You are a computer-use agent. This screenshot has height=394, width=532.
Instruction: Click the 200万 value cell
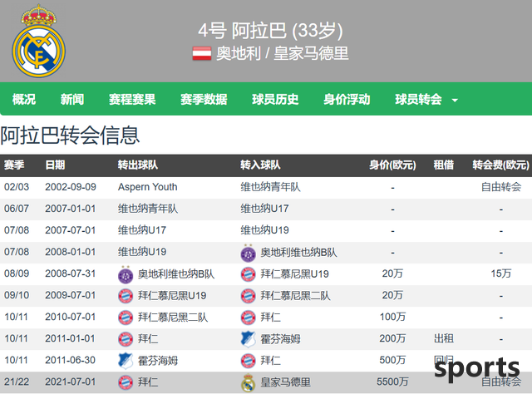pyautogui.click(x=392, y=338)
